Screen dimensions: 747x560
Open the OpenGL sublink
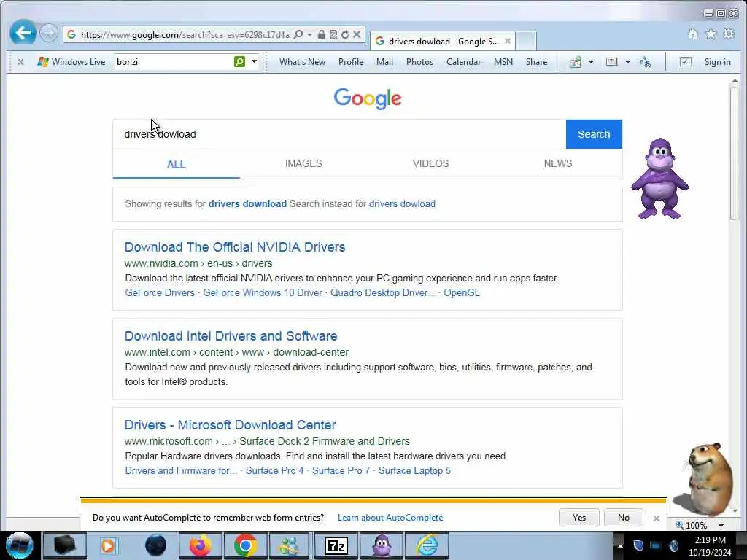click(462, 293)
